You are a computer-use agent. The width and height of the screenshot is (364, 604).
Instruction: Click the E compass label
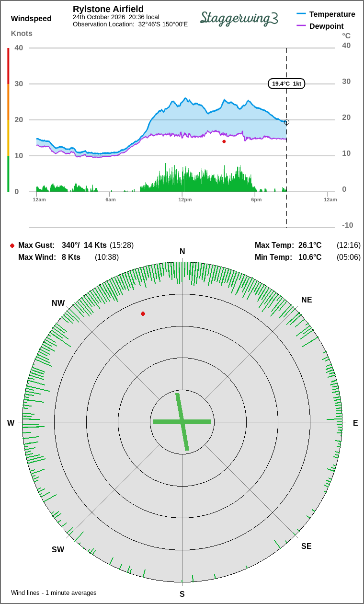pyautogui.click(x=355, y=423)
